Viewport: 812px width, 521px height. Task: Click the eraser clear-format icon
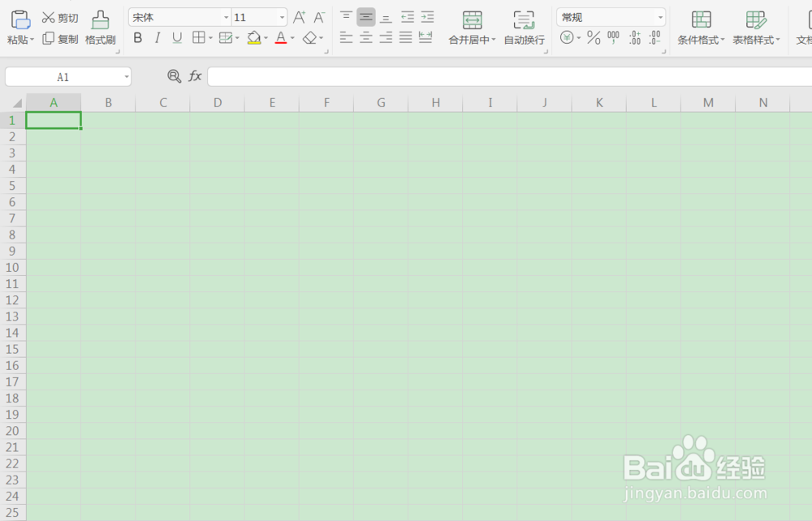pyautogui.click(x=309, y=38)
